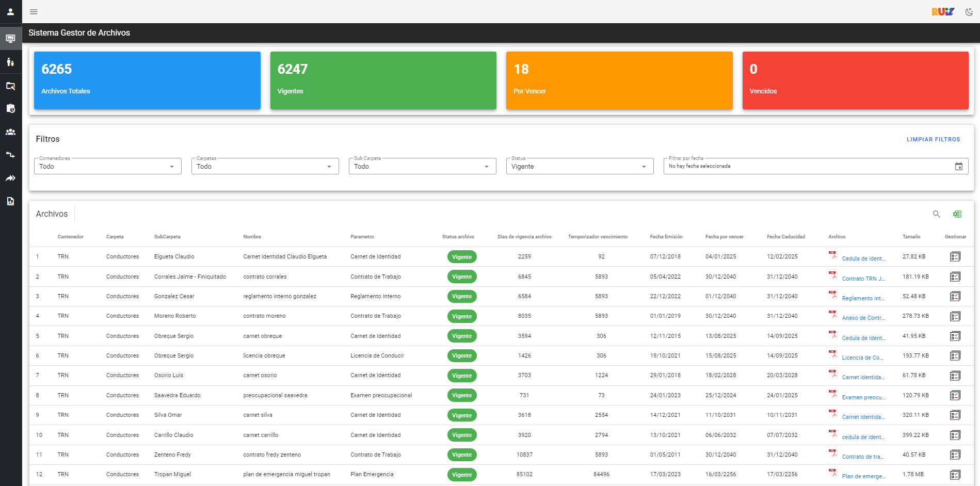The width and height of the screenshot is (980, 486).
Task: Open the Status dropdown showing Vigente
Action: click(580, 166)
